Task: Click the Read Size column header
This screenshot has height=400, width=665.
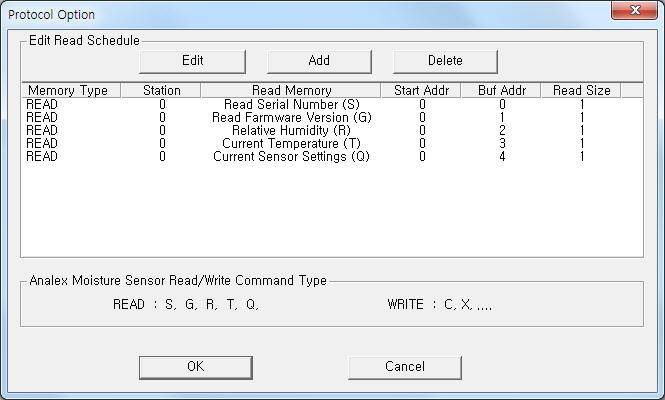Action: click(581, 90)
